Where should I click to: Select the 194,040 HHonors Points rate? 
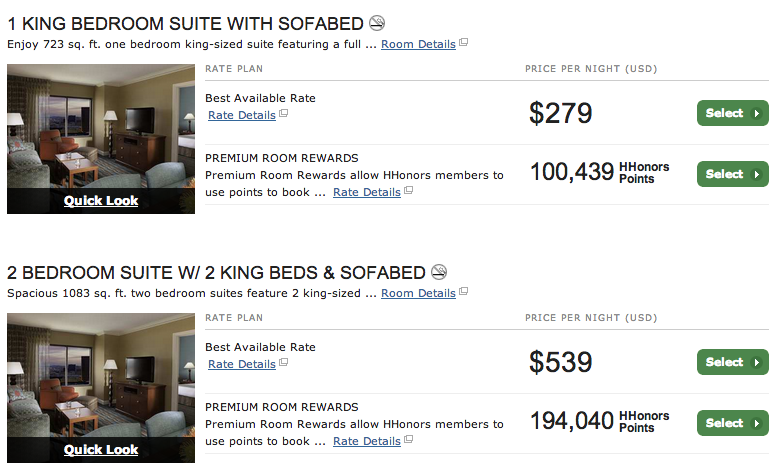(732, 423)
